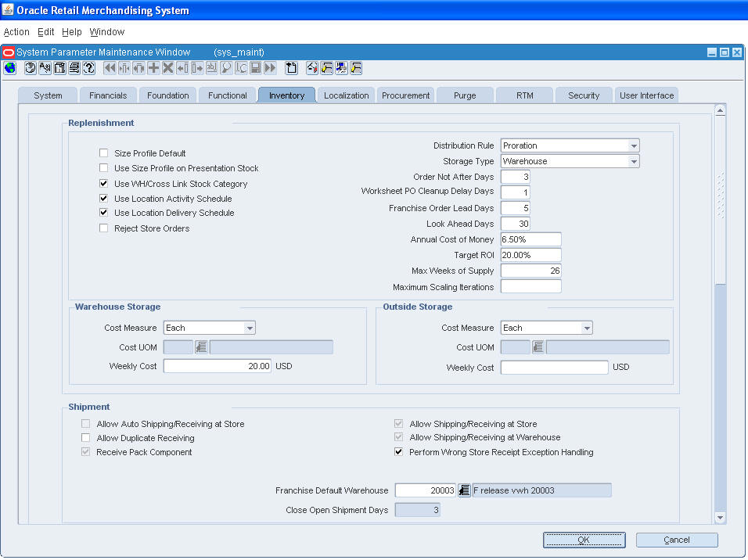This screenshot has height=560, width=748.
Task: Click the scrollbar up arrow
Action: click(x=721, y=110)
